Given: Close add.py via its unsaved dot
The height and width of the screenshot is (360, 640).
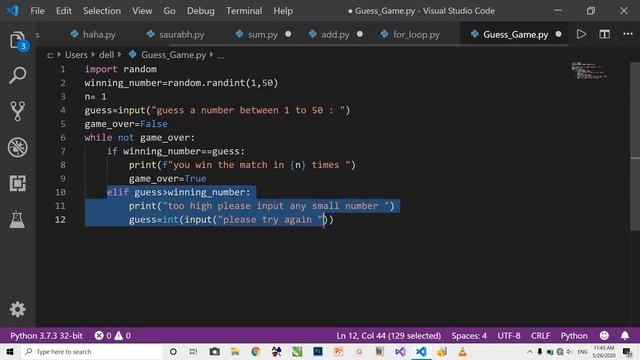Looking at the screenshot, I should pos(360,34).
